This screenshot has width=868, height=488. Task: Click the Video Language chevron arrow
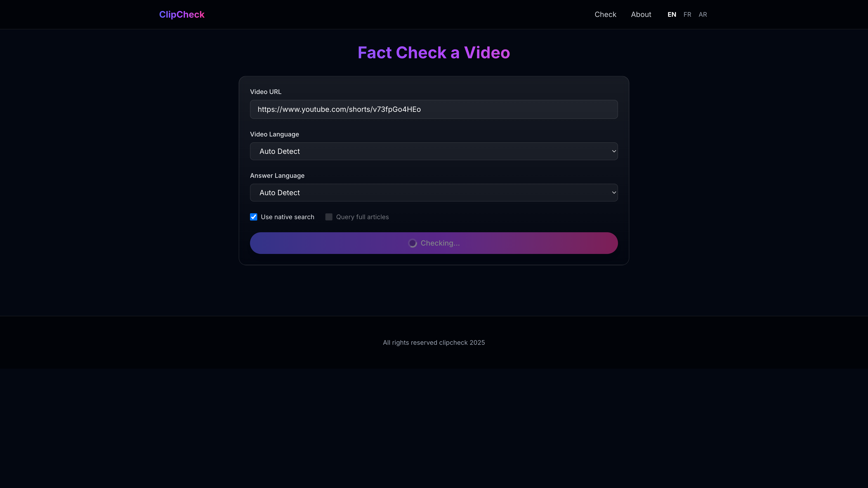(x=614, y=151)
